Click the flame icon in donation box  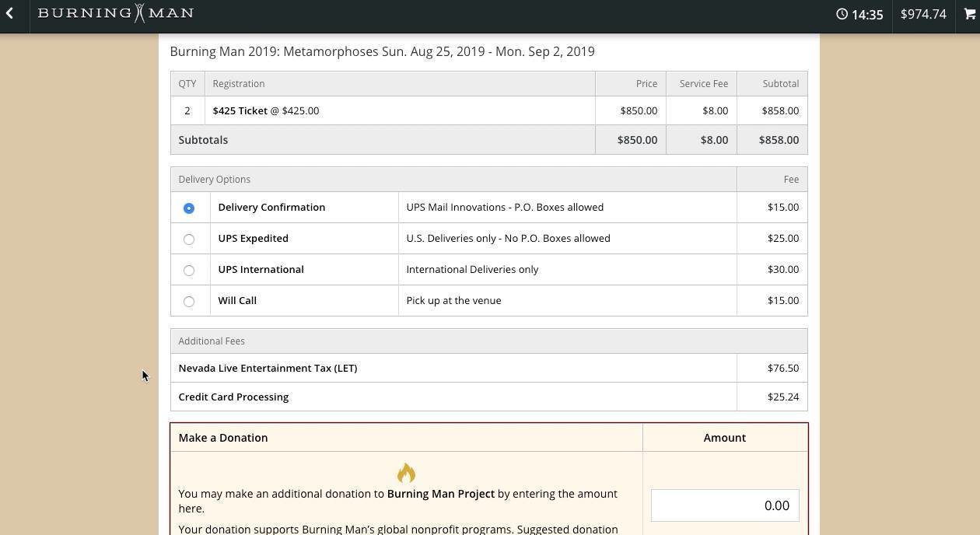pos(406,473)
